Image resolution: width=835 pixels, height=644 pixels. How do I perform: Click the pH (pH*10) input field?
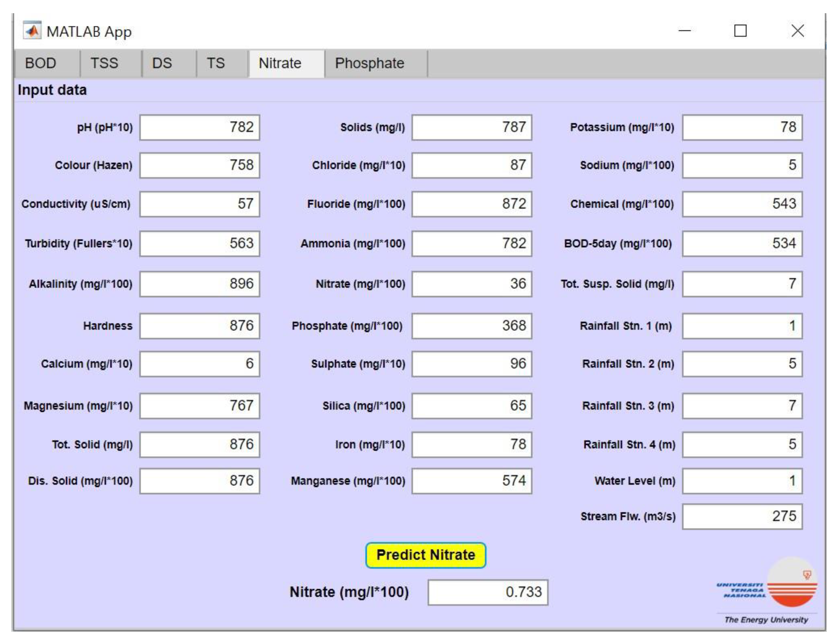[x=200, y=128]
